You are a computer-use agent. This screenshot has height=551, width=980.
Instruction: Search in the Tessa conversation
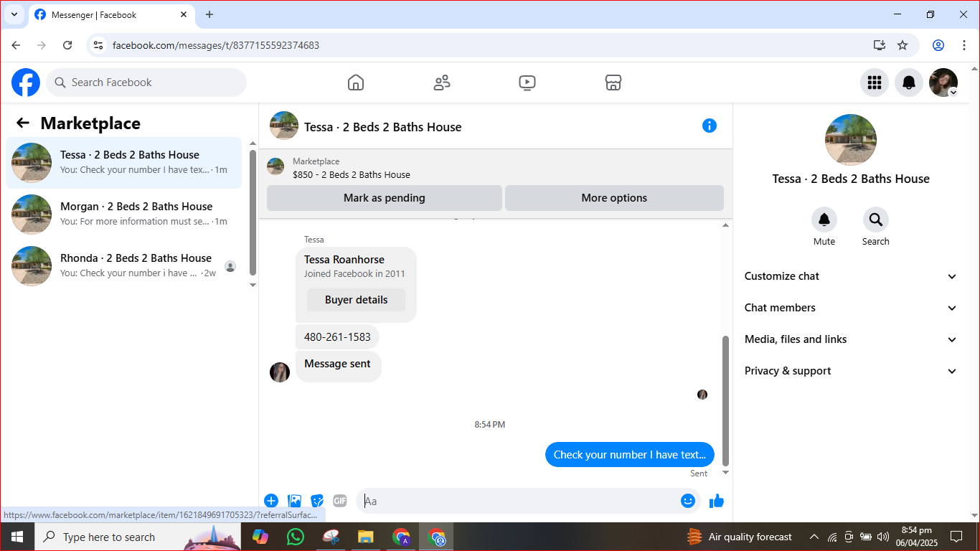tap(876, 220)
